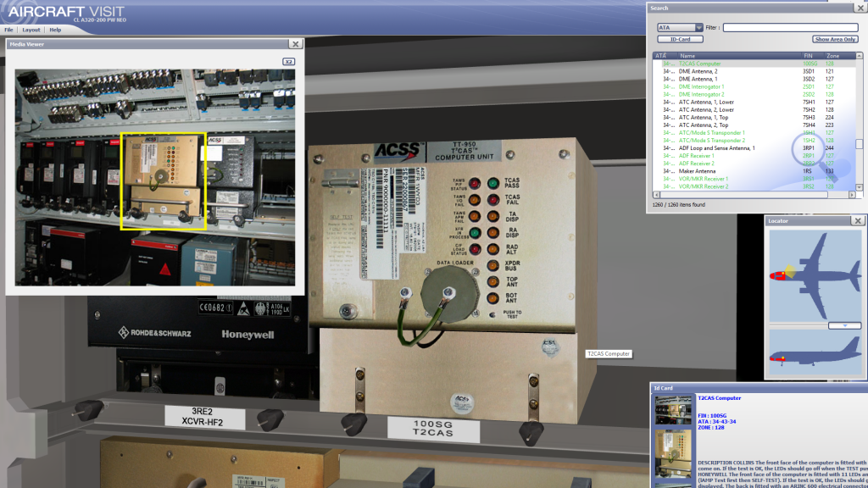This screenshot has height=488, width=868.
Task: Click the ID-Card button
Action: [x=680, y=39]
